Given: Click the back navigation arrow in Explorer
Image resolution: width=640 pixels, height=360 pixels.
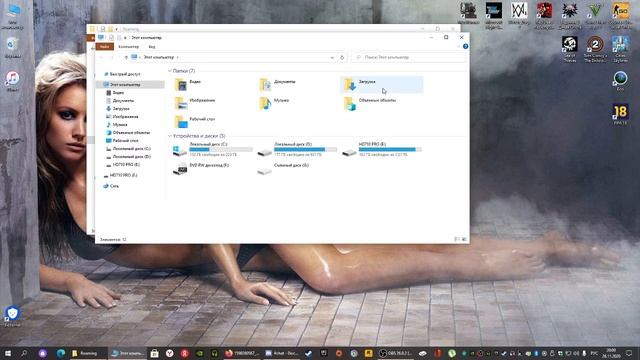Looking at the screenshot, I should (x=102, y=58).
